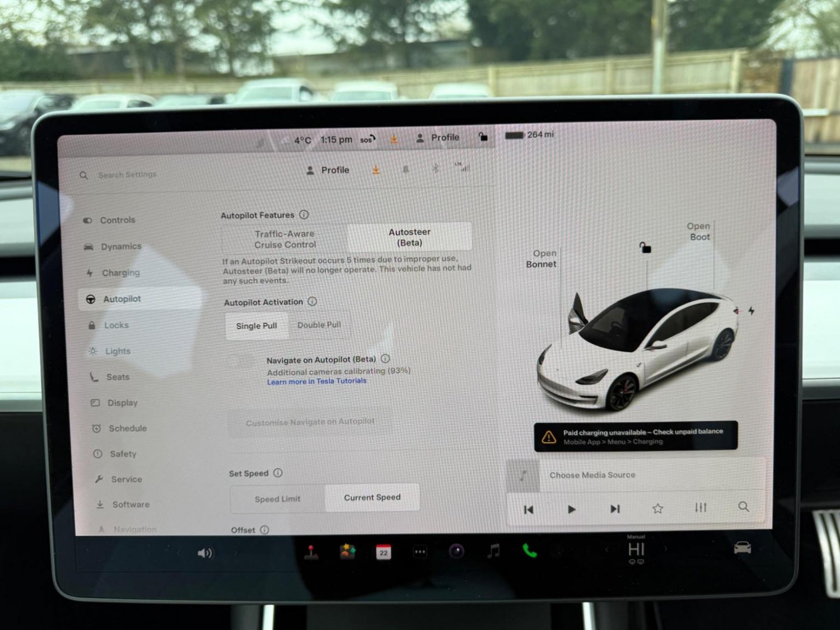Open Calendar app
The height and width of the screenshot is (630, 840).
click(x=384, y=552)
